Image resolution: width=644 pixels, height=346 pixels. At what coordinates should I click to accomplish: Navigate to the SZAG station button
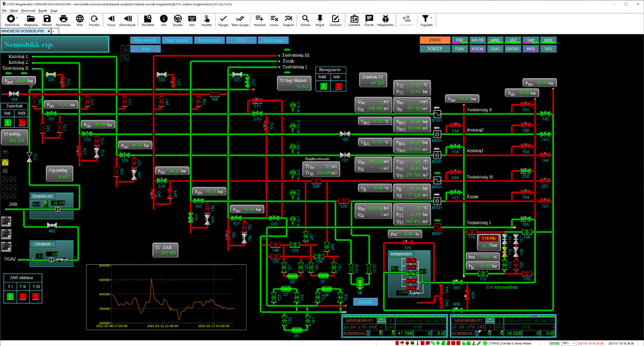(x=495, y=49)
